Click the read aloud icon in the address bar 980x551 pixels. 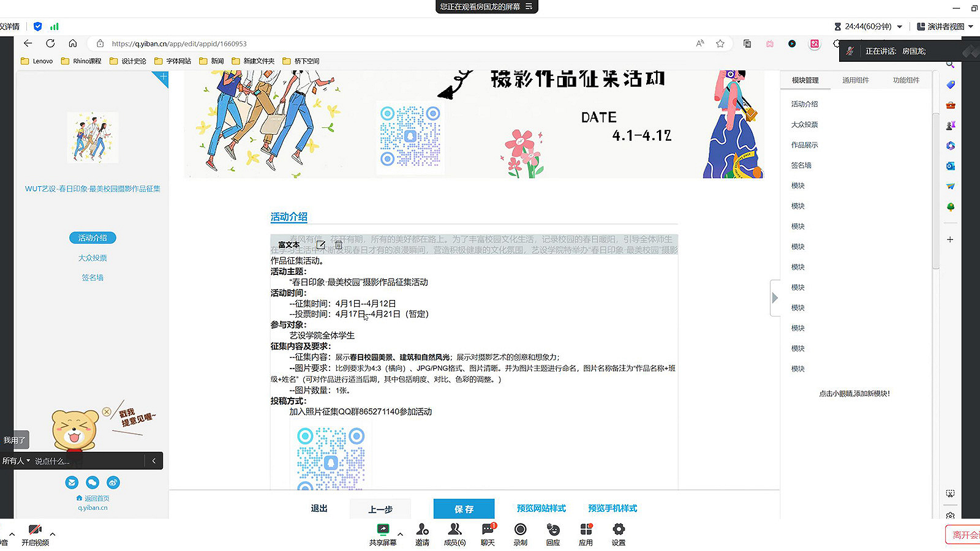(x=700, y=43)
